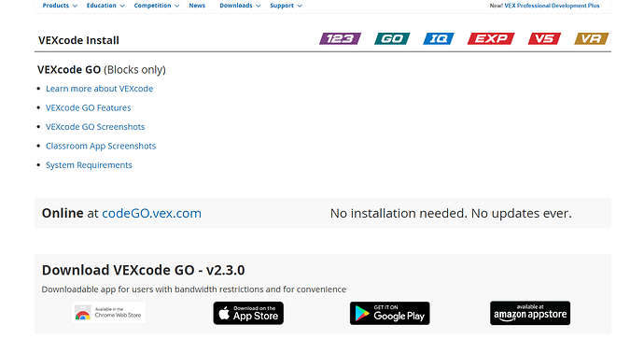Choose the gold VR platform badge
The height and width of the screenshot is (353, 644).
pos(592,38)
